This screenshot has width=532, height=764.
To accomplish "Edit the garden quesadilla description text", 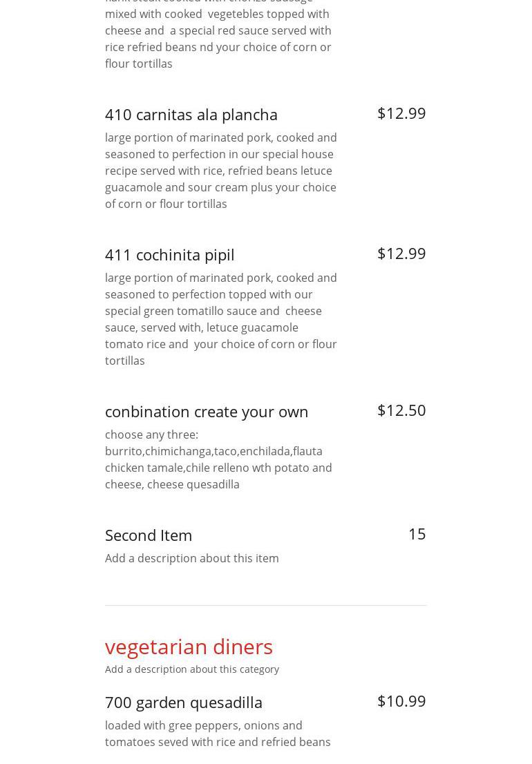I will point(218,734).
